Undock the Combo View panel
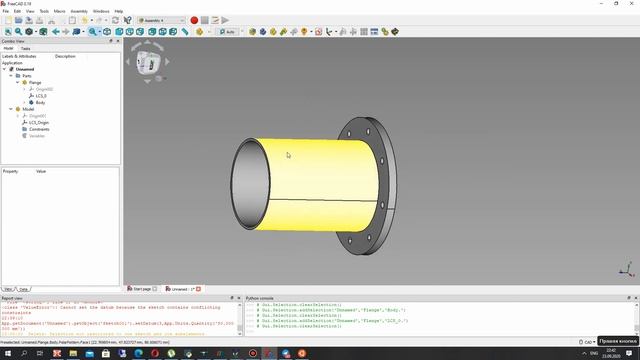This screenshot has width=640, height=360. click(x=111, y=41)
